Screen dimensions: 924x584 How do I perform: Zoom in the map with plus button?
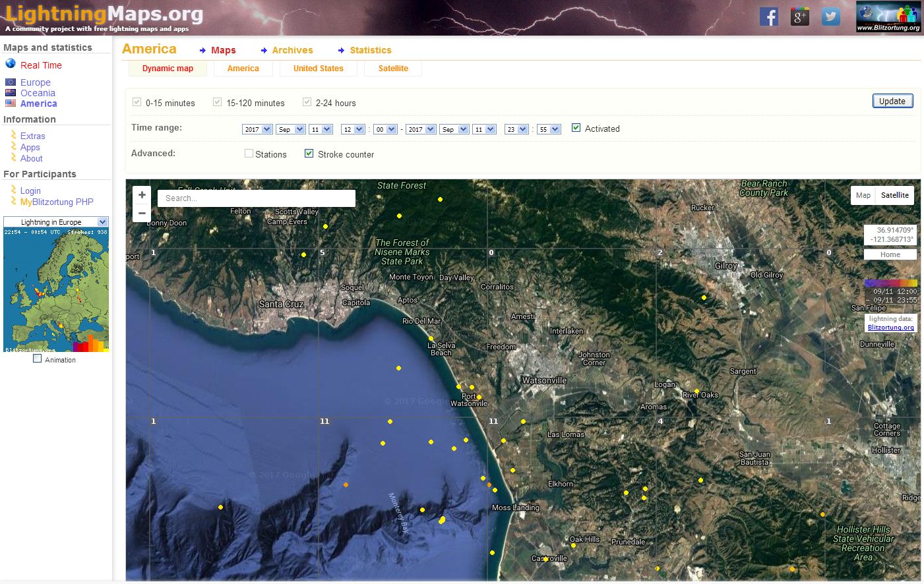142,195
